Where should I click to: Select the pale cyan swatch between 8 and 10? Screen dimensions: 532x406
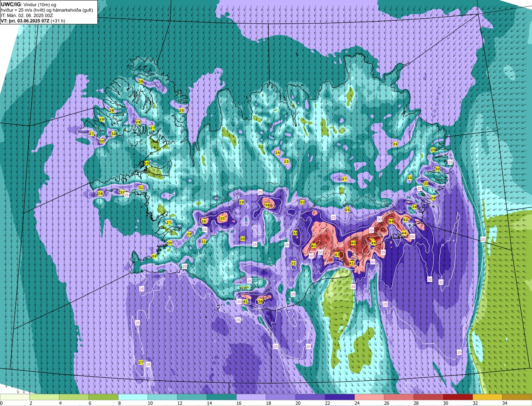point(133,397)
